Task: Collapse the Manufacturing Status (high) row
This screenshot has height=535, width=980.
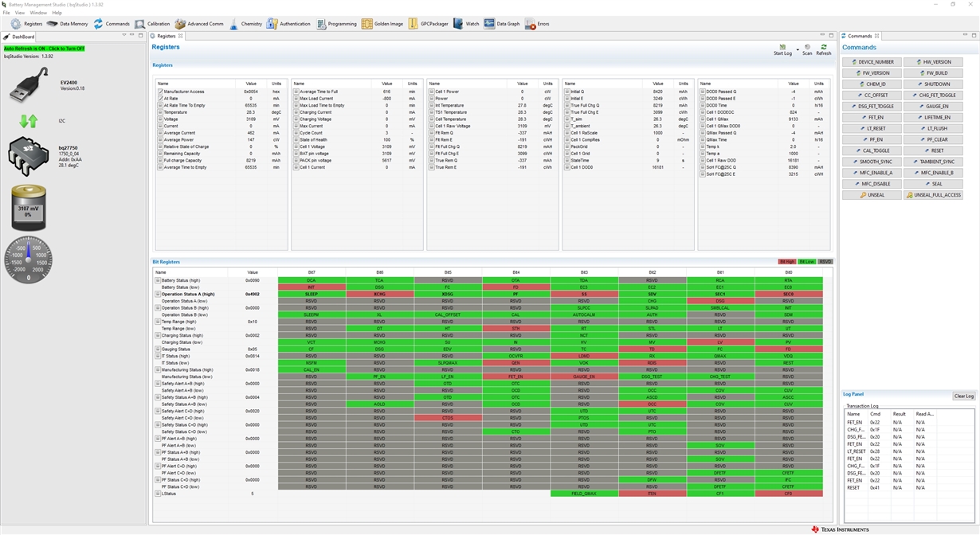Action: [x=158, y=369]
